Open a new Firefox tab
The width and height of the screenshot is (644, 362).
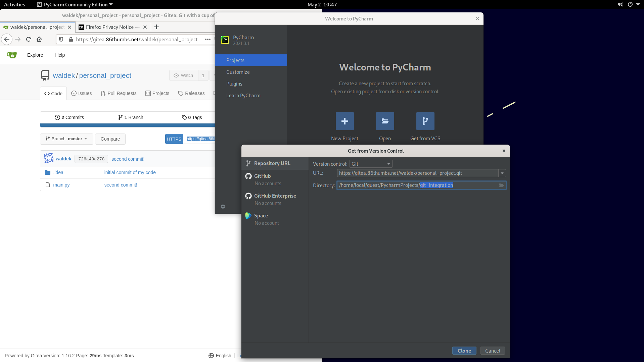[156, 27]
